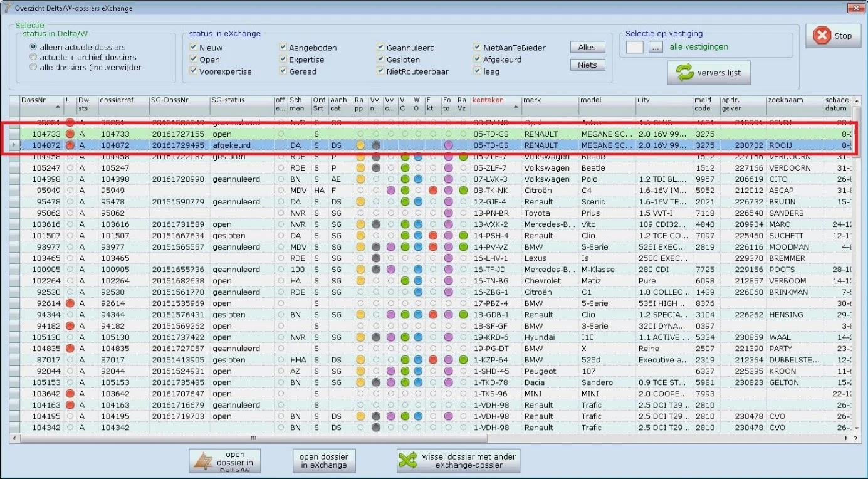
Task: Click red alert dot in row 103642
Action: point(70,394)
